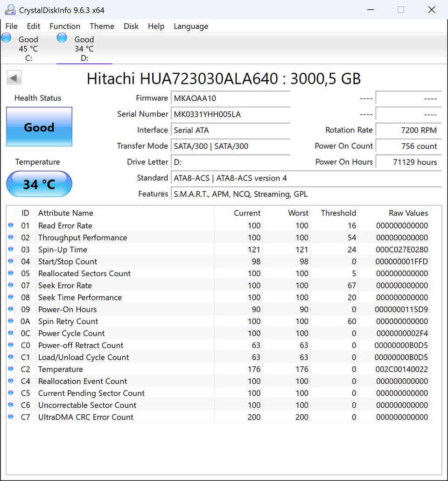Click status dot for Temperature attribute
Image resolution: width=448 pixels, height=481 pixels.
click(x=11, y=369)
